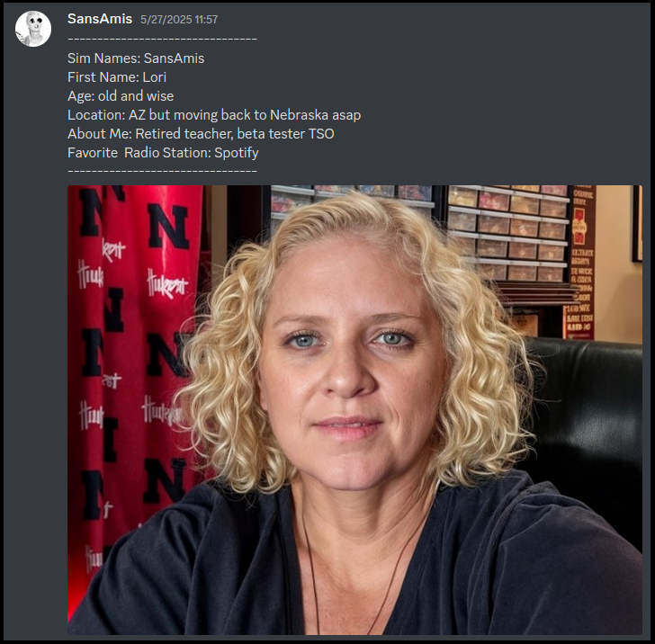
Task: Click the Location line mentioning Nebraska
Action: [214, 115]
